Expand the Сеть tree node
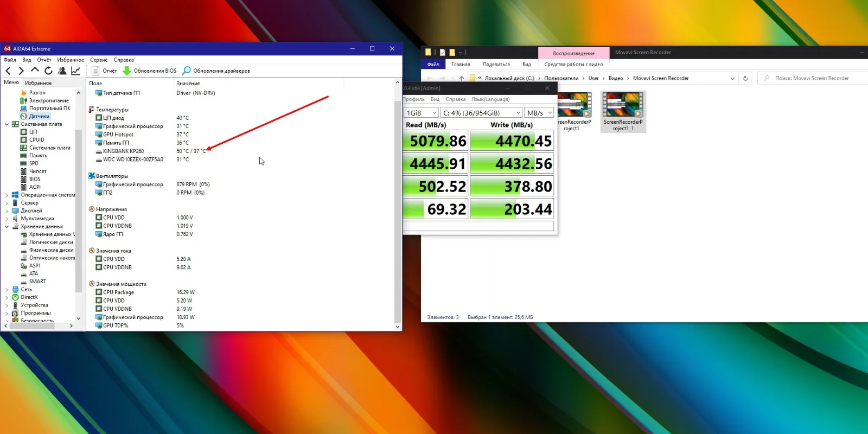Viewport: 868px width, 434px height. click(7, 290)
